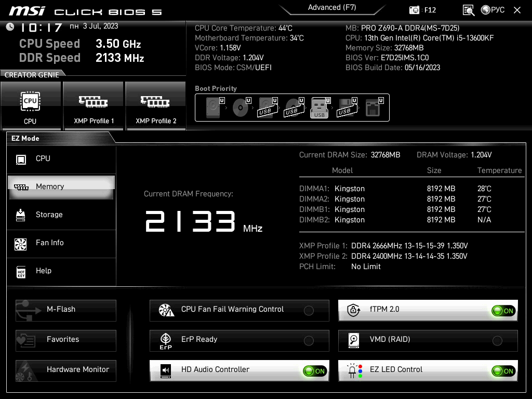Viewport: 532px width, 399px height.
Task: Open the CPU tab in EZ Mode sidebar
Action: (x=61, y=159)
